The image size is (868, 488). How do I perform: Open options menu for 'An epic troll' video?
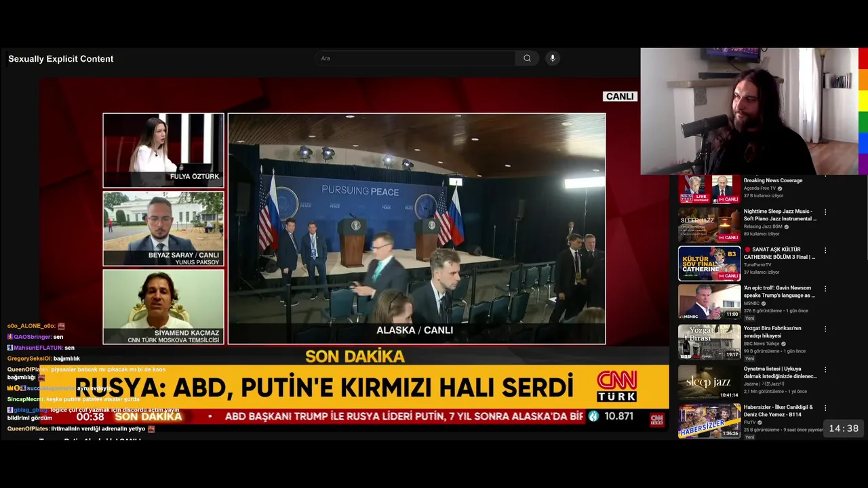825,289
